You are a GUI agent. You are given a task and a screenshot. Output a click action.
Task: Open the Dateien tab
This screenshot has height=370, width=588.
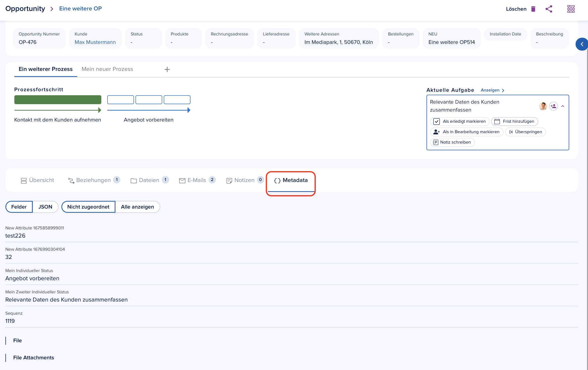(150, 180)
